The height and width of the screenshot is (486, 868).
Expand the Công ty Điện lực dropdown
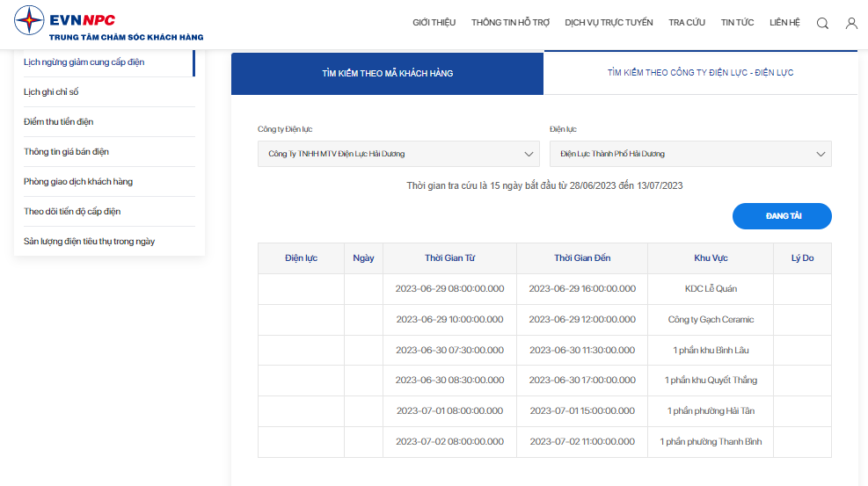pyautogui.click(x=398, y=154)
